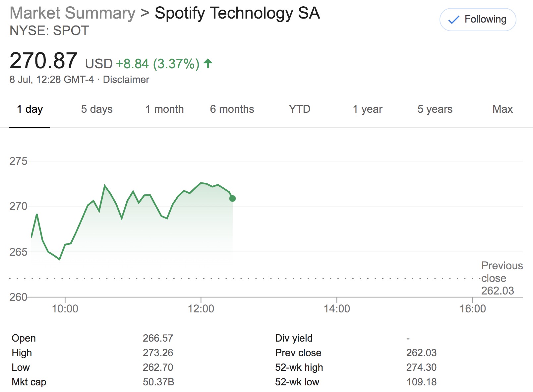
Task: Click the 52-wk high value 274.30
Action: pos(421,367)
